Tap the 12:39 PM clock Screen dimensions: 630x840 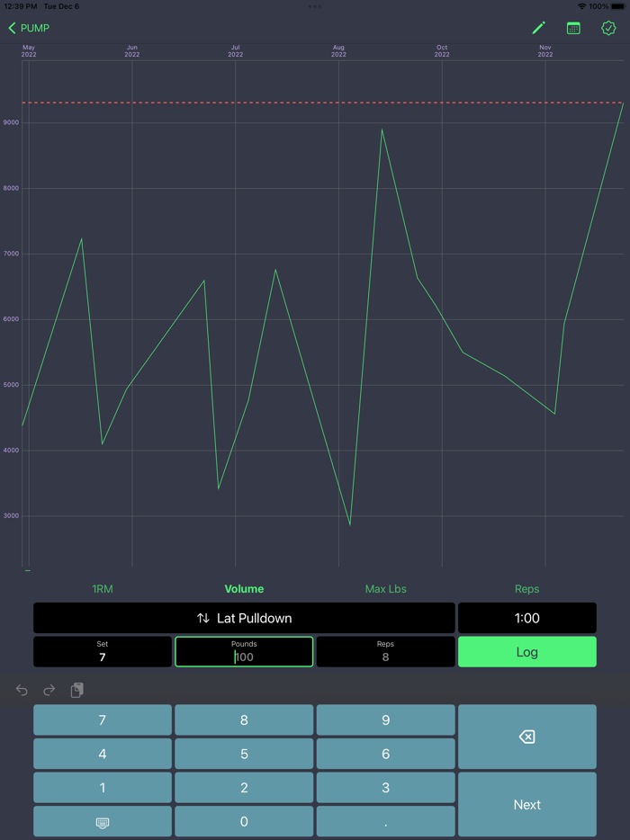[21, 6]
